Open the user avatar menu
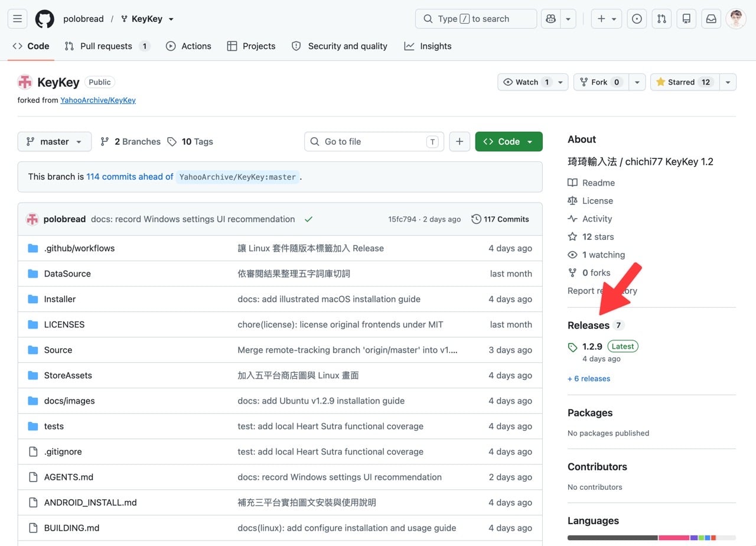 [x=736, y=19]
